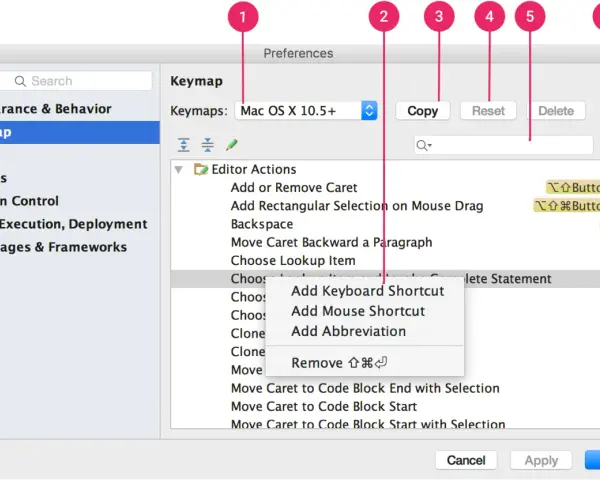Select Move Caret Backward a Paragraph action

[x=332, y=242]
